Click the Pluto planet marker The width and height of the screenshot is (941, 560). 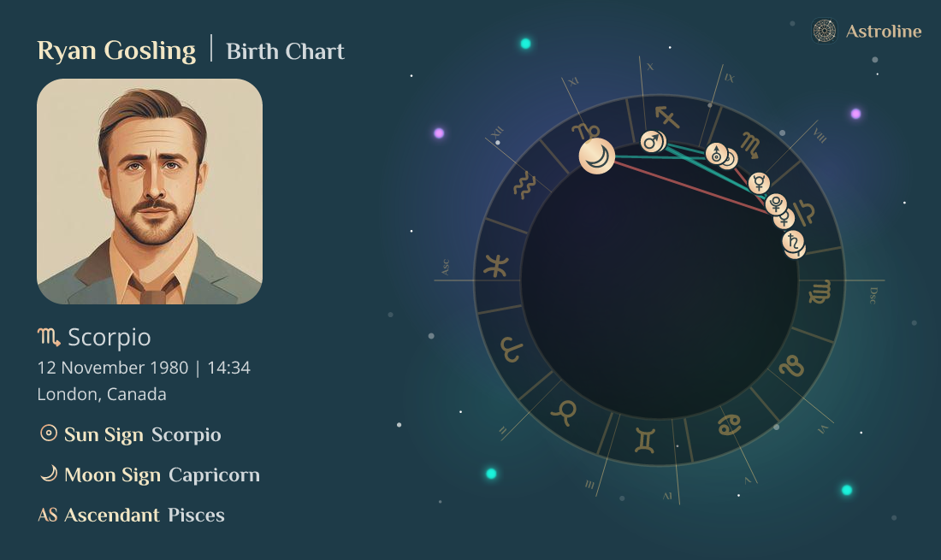click(x=776, y=203)
